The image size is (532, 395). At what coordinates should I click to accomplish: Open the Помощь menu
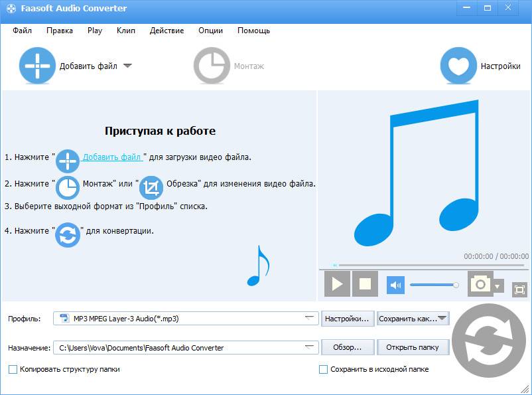253,31
